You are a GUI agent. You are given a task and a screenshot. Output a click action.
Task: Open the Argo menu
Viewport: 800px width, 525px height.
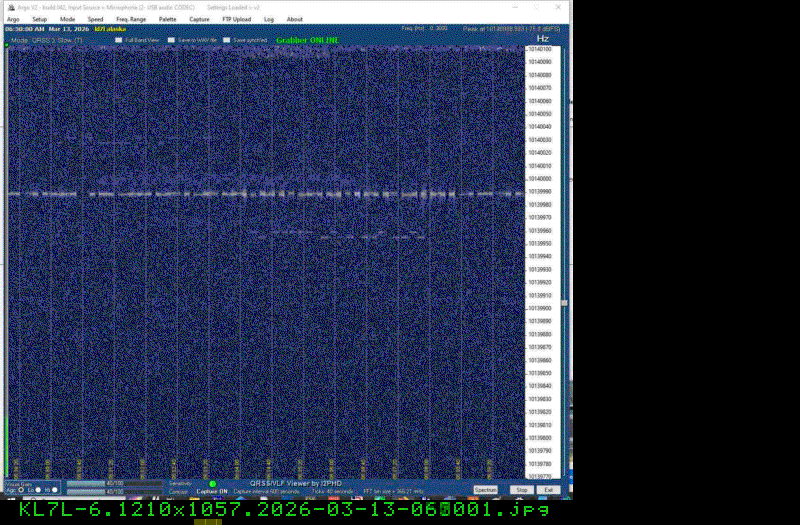point(13,19)
